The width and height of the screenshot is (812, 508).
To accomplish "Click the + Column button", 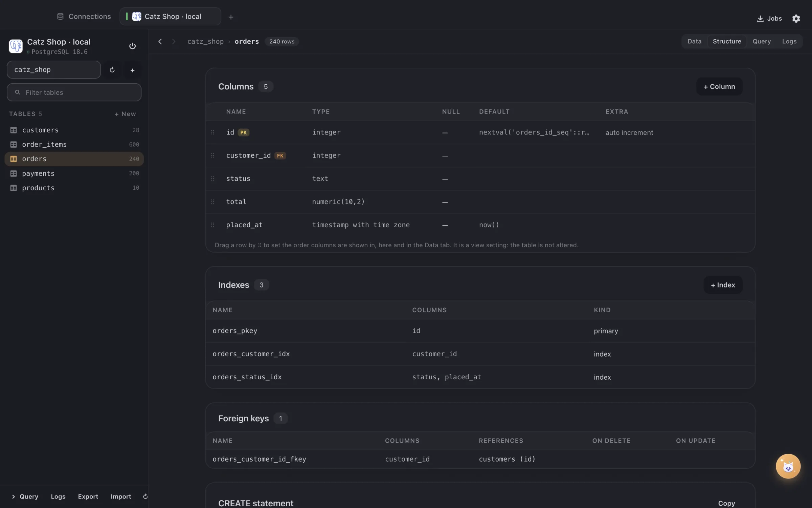I will point(719,87).
